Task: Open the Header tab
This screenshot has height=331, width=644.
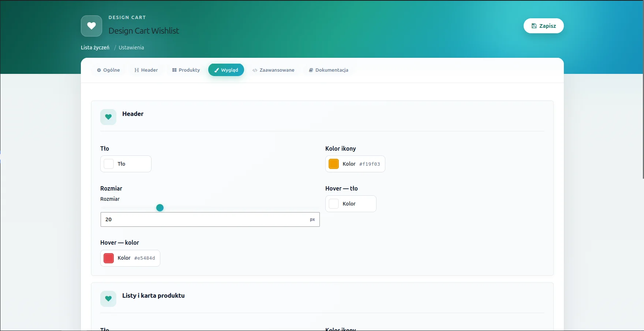Action: click(x=146, y=70)
